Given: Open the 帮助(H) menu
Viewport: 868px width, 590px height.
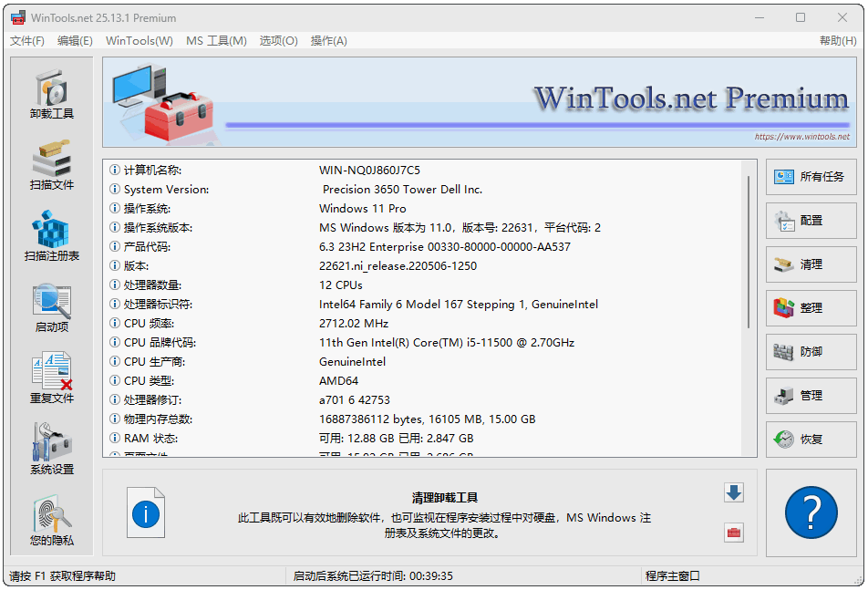Looking at the screenshot, I should coord(837,41).
